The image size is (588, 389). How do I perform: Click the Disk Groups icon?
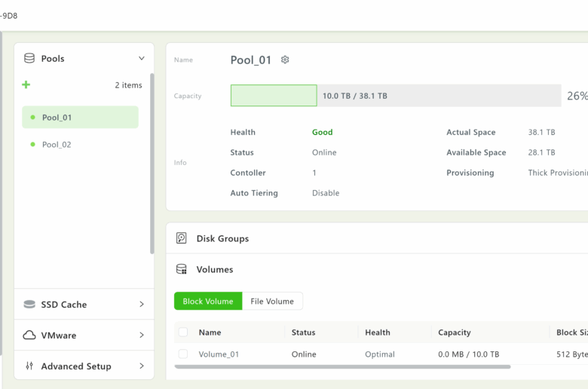coord(181,238)
